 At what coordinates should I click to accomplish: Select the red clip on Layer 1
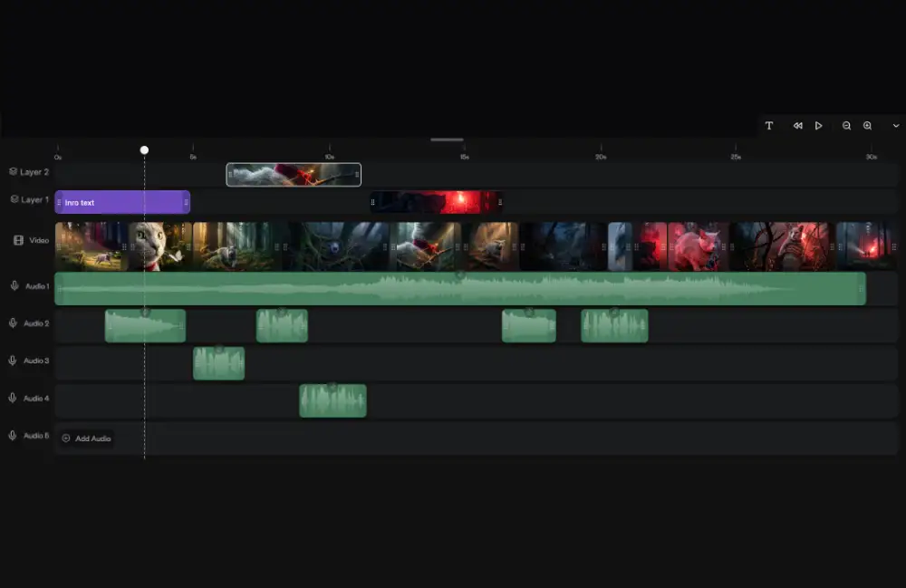[x=437, y=202]
